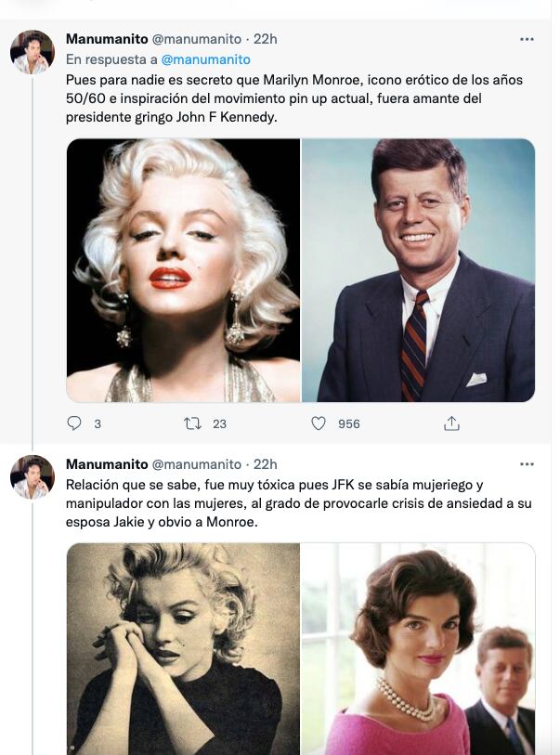View the photo of woman wearing pearl necklace
Viewport: 560px width, 755px height.
418,647
